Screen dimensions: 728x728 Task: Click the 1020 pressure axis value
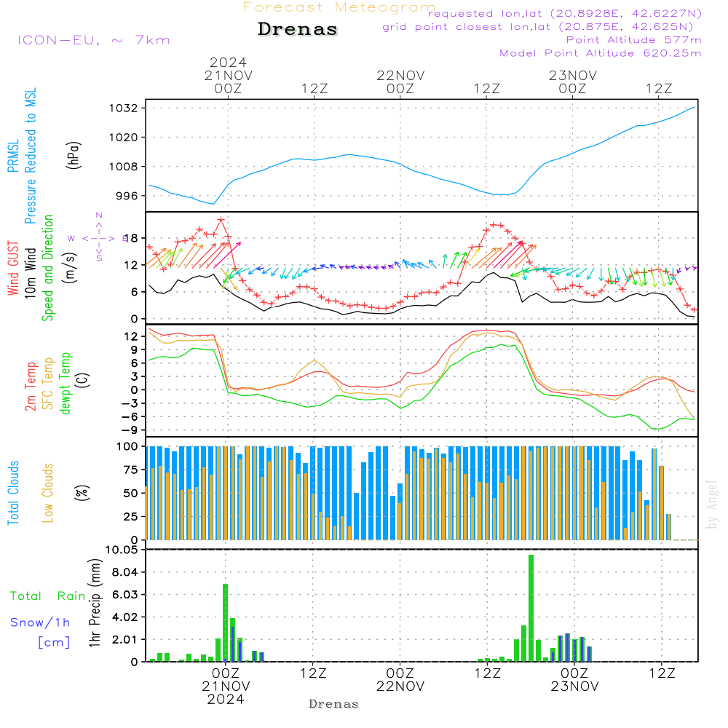pos(124,138)
